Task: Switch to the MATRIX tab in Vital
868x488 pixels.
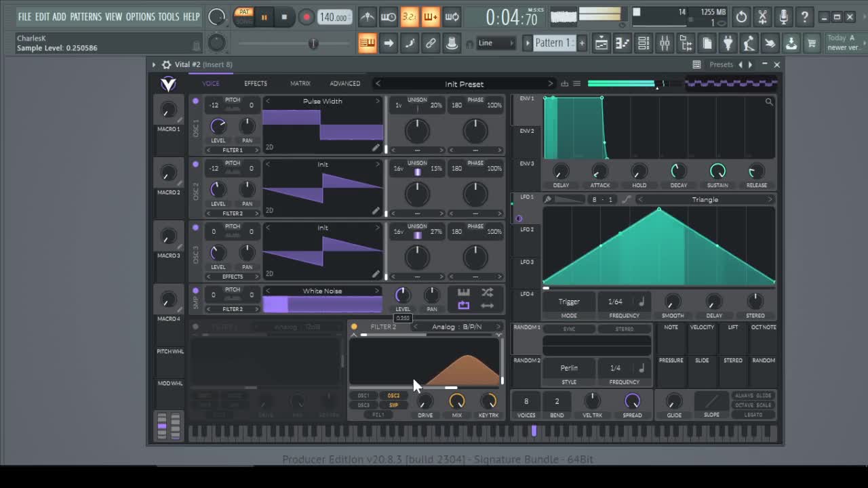Action: click(300, 83)
